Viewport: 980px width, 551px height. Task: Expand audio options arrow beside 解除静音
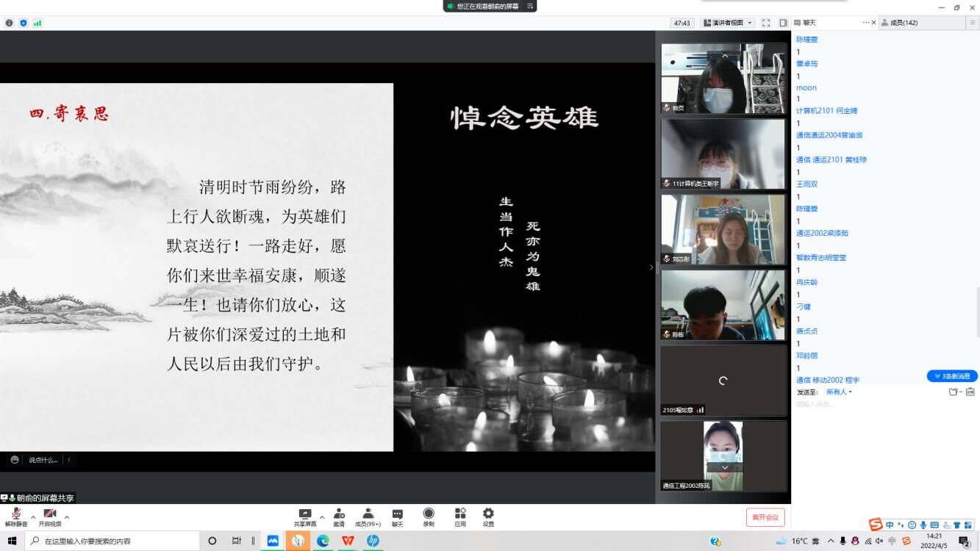(x=33, y=517)
